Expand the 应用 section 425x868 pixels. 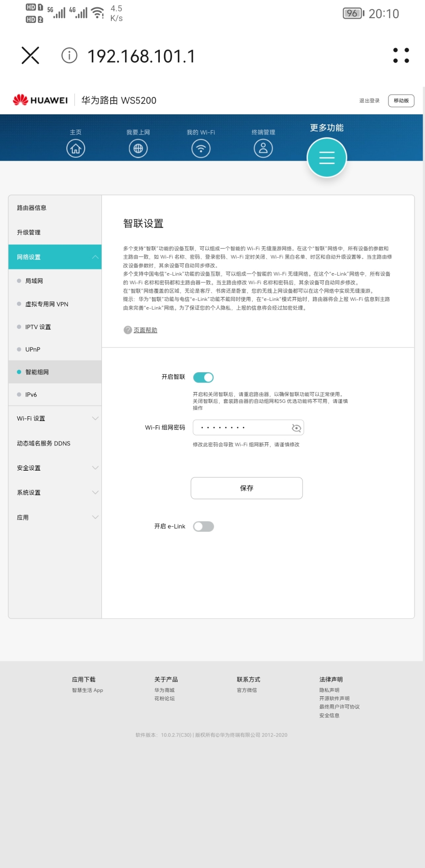[55, 517]
